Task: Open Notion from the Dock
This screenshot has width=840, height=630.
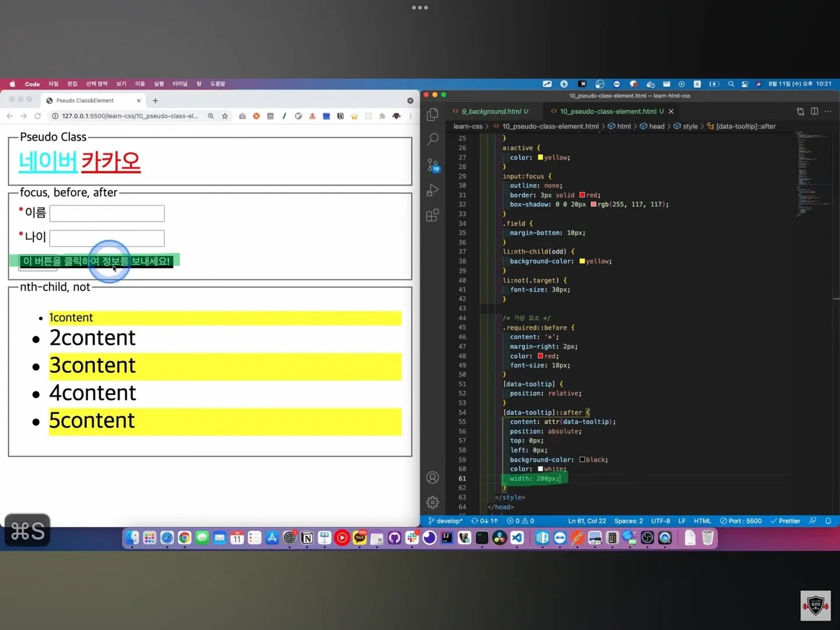Action: [x=307, y=538]
